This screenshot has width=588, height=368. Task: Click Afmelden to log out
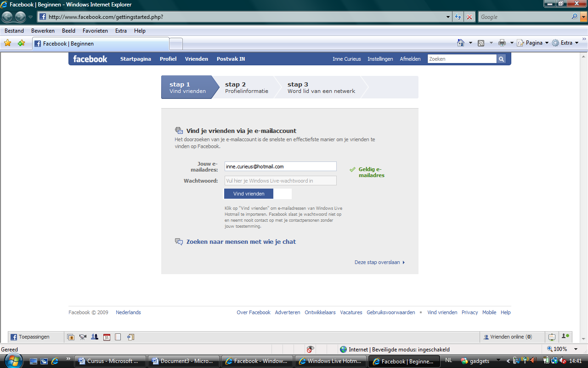tap(410, 59)
